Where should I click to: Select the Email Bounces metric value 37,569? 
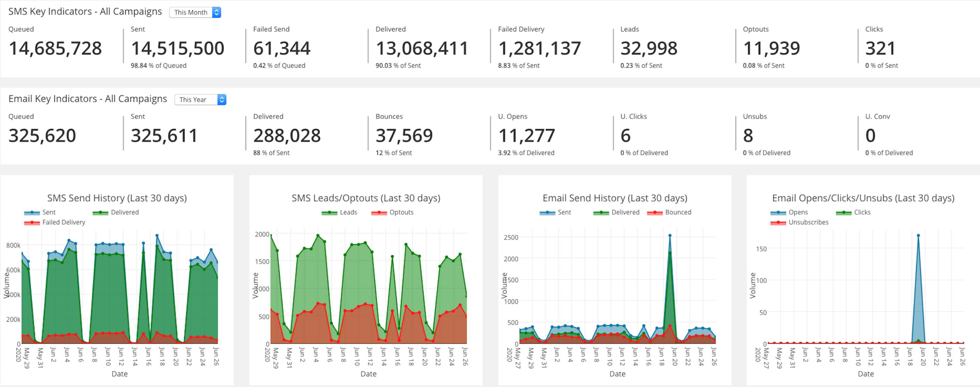404,135
